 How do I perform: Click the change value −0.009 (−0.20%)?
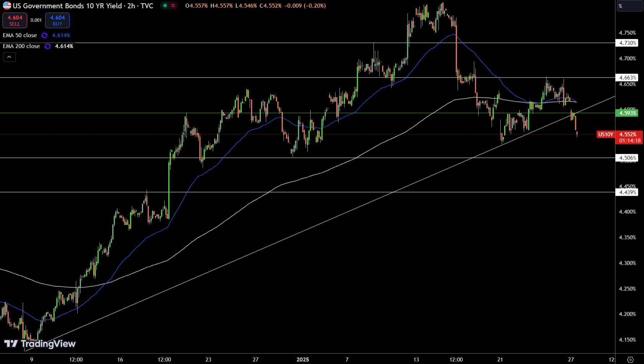pyautogui.click(x=305, y=6)
